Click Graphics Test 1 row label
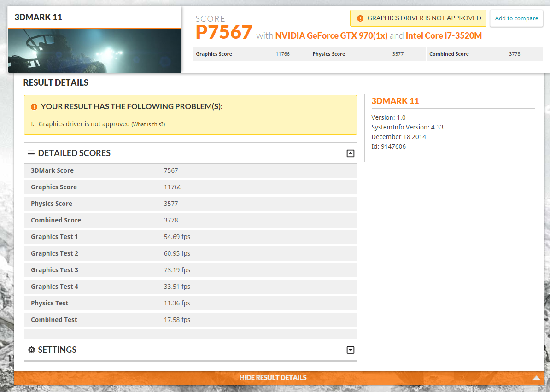This screenshot has width=550, height=392. [54, 237]
